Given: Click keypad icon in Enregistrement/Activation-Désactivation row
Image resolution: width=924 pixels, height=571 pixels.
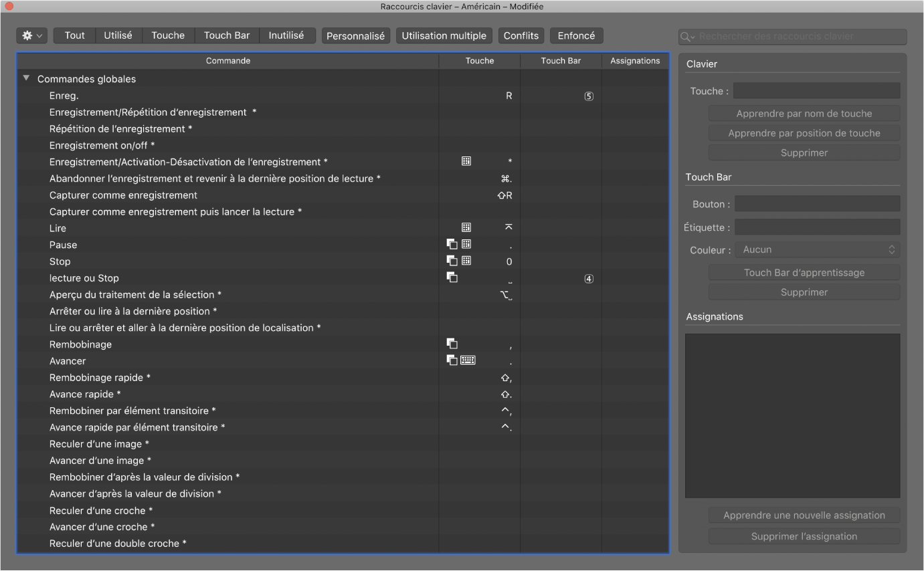Looking at the screenshot, I should (x=466, y=162).
